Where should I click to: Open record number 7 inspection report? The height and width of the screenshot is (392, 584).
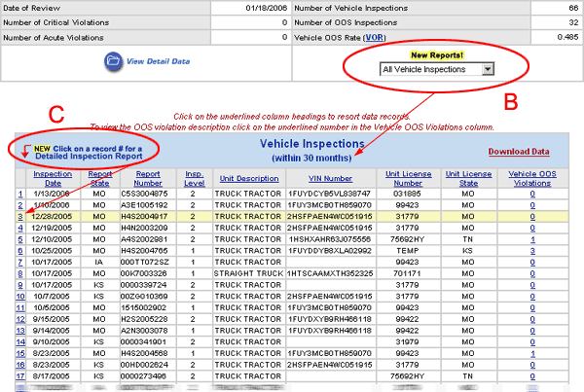click(20, 262)
